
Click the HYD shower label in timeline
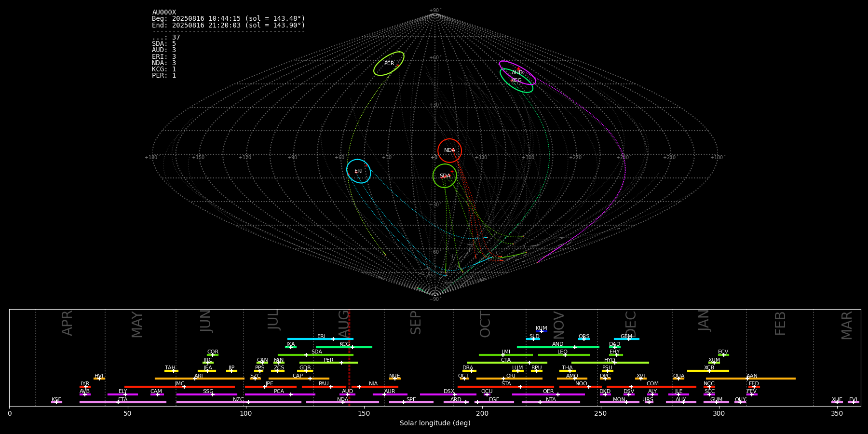click(610, 360)
